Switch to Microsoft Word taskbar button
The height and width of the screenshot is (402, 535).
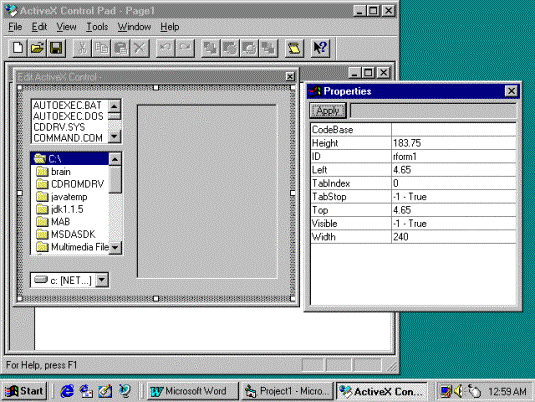coord(192,391)
